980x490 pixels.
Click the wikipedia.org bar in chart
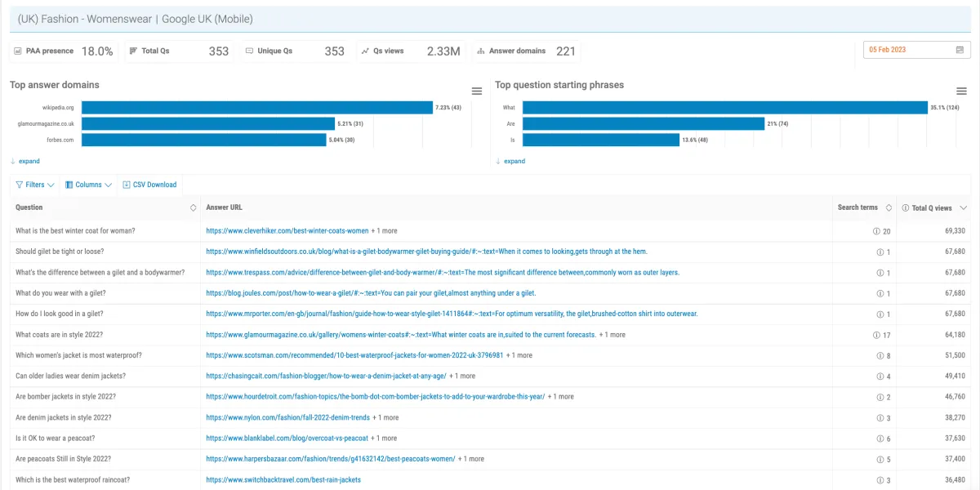pos(257,107)
